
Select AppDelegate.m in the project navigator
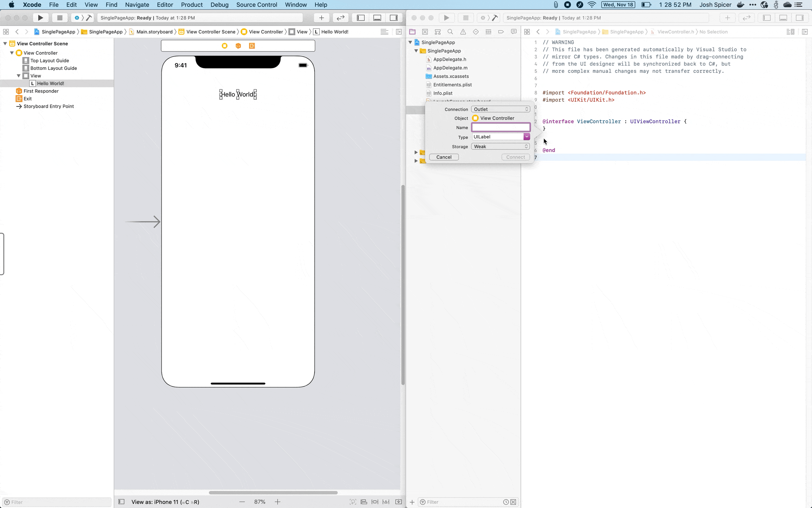450,68
